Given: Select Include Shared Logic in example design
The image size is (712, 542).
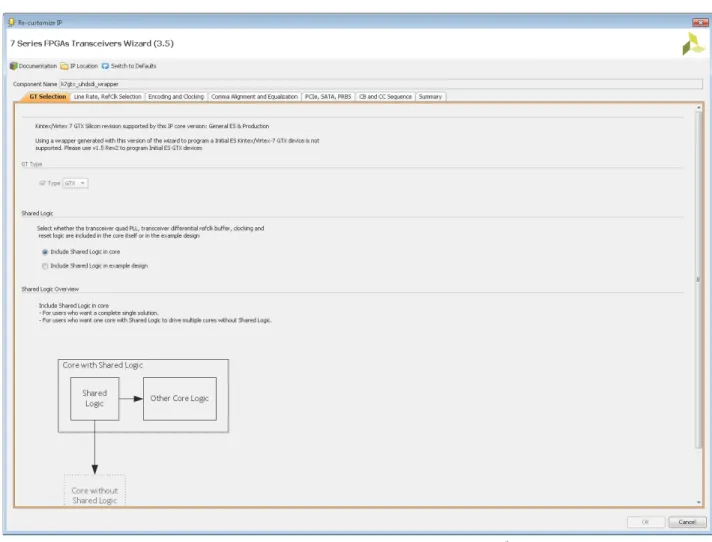Looking at the screenshot, I should pyautogui.click(x=45, y=266).
